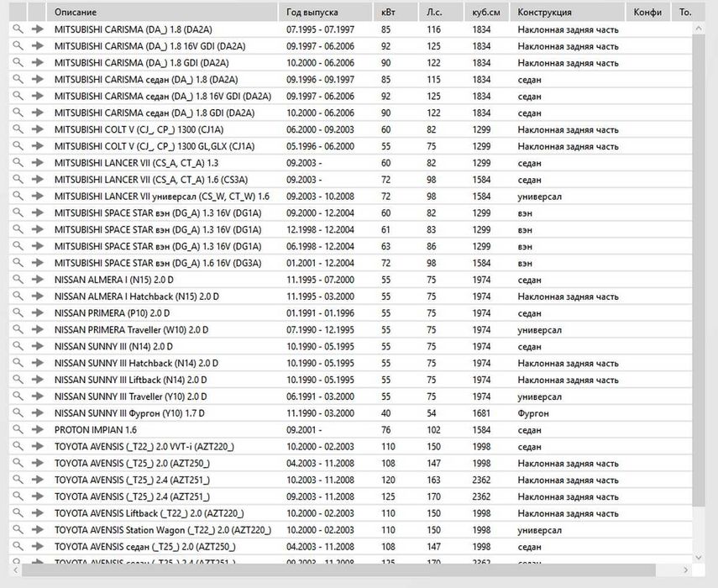Click the horizontal scrollbar right arrow
Viewport: 718px width, 588px height.
[685, 570]
